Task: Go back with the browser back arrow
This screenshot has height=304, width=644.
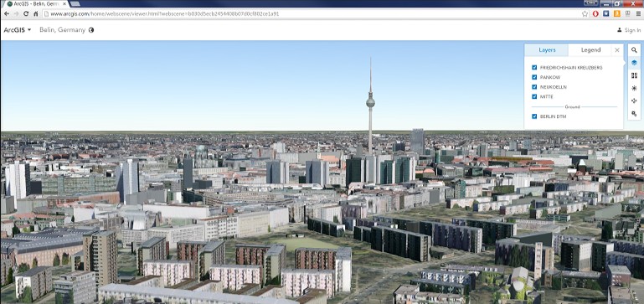Action: (7, 13)
